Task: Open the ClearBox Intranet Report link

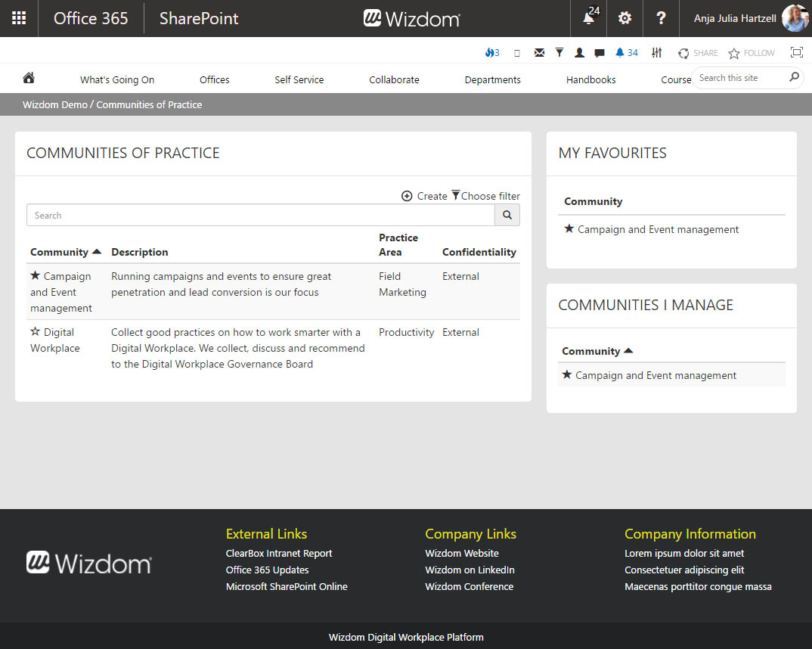Action: [279, 553]
